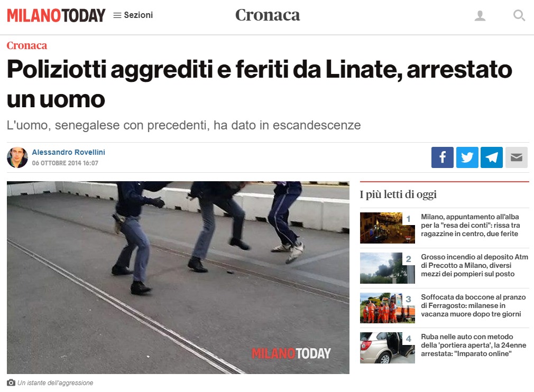
Task: Click the author's avatar photo
Action: [17, 157]
